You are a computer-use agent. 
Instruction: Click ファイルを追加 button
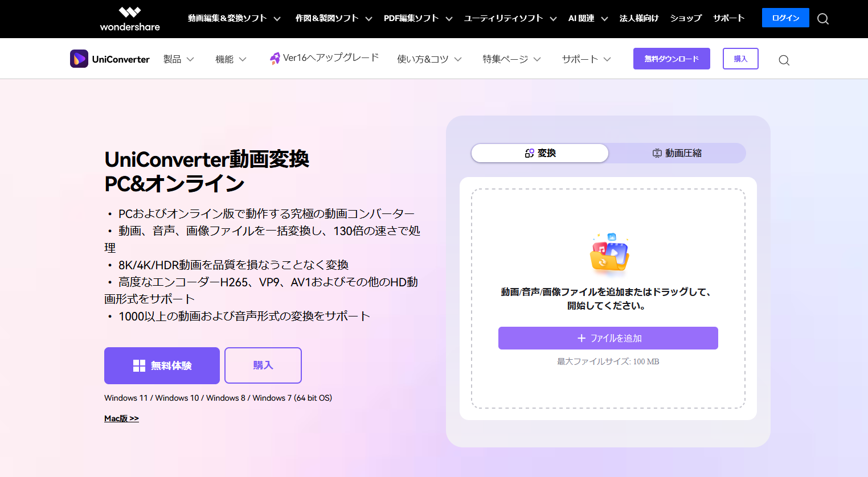608,338
